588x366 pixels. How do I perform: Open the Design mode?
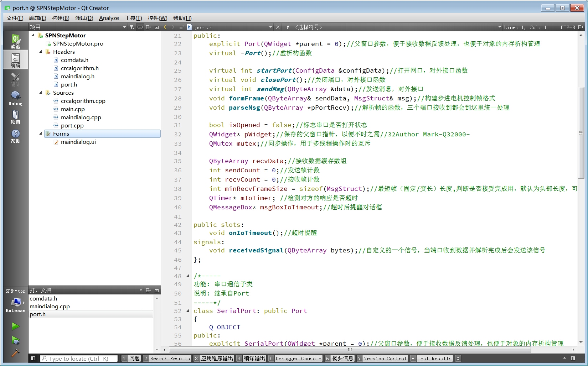coord(15,79)
